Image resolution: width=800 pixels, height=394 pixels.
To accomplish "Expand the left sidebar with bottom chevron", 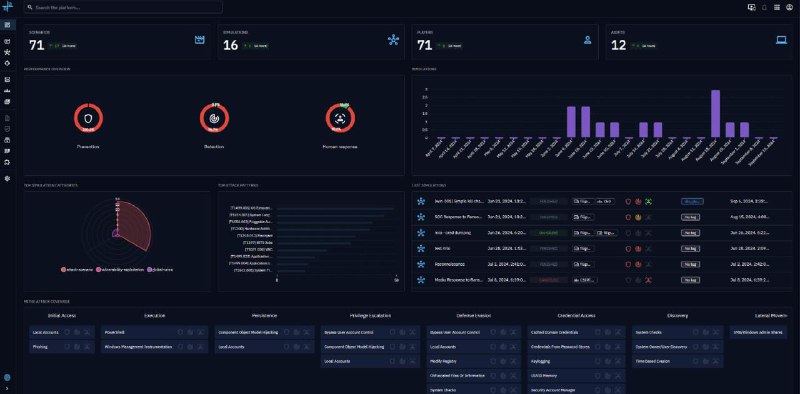I will 7,388.
